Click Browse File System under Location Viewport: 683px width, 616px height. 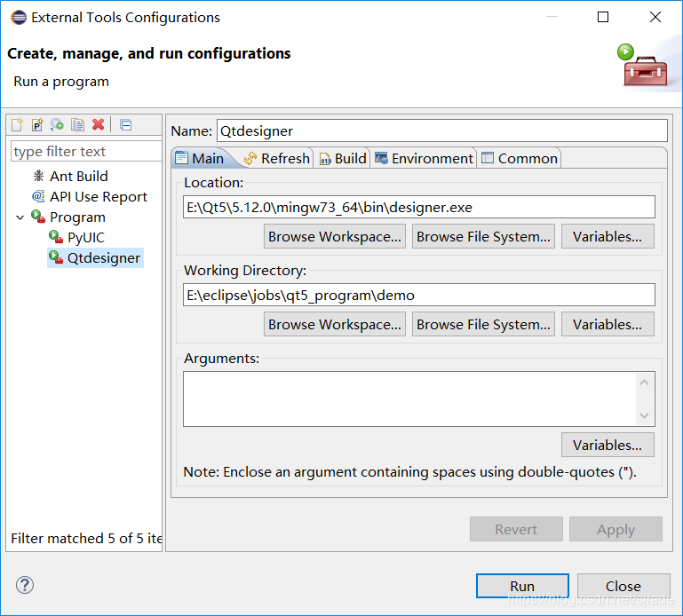pyautogui.click(x=483, y=236)
